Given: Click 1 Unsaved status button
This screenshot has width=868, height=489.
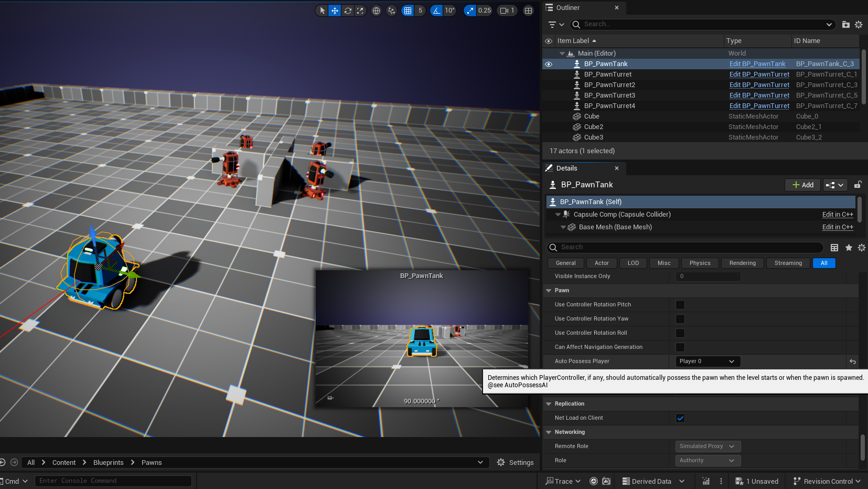Looking at the screenshot, I should 757,481.
